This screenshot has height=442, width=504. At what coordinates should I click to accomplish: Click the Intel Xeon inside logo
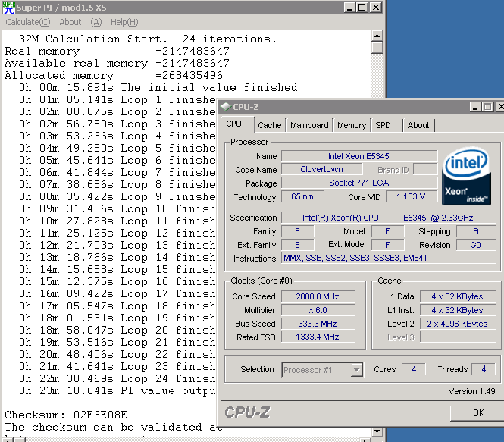[466, 176]
